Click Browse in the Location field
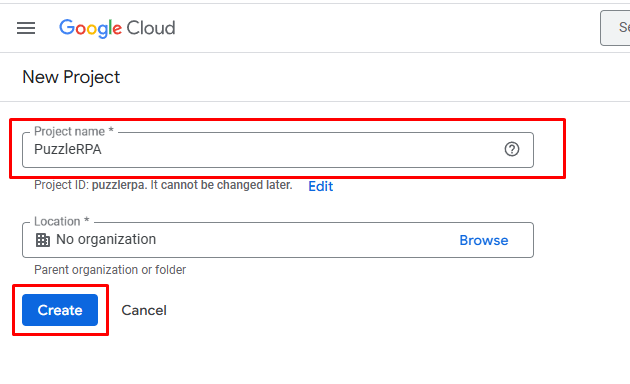 [484, 240]
